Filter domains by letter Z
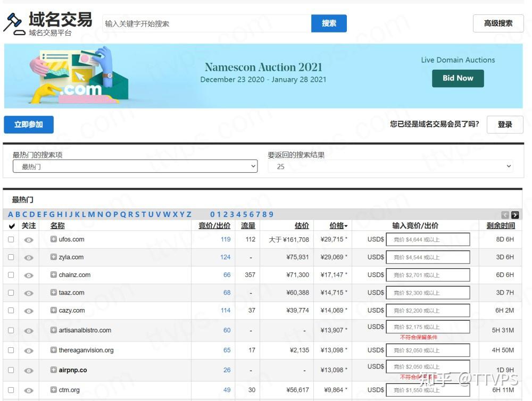Screen dimensions: 532x401 point(189,214)
